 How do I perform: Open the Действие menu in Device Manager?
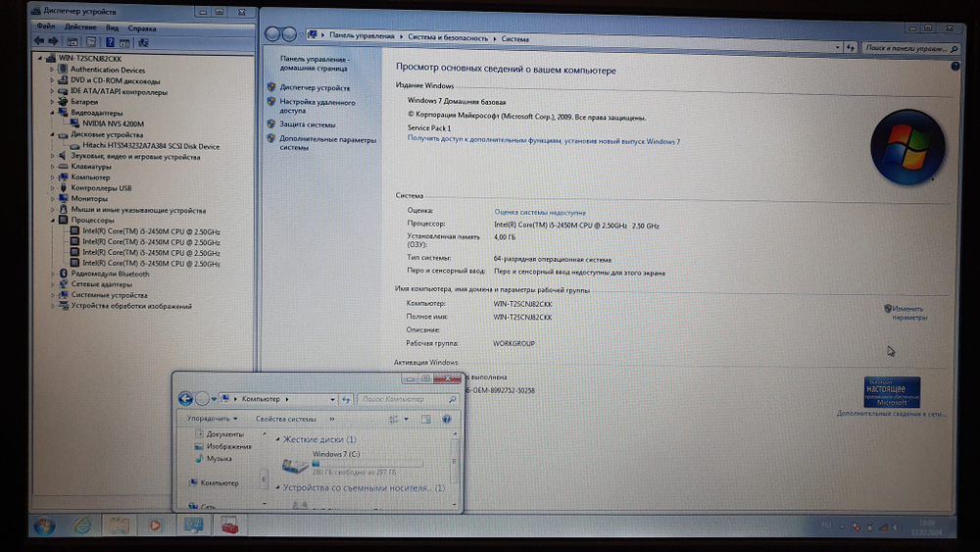pyautogui.click(x=80, y=27)
